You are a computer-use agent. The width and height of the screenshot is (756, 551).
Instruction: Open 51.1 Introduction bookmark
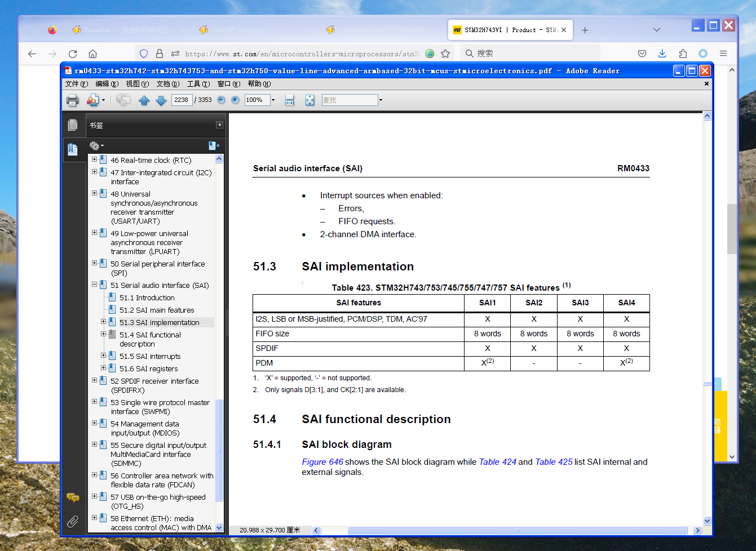tap(147, 297)
